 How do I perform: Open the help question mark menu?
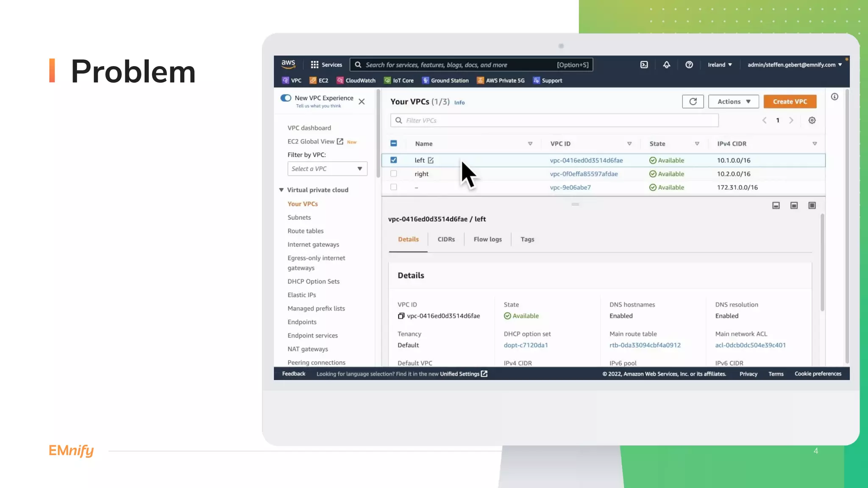point(689,65)
